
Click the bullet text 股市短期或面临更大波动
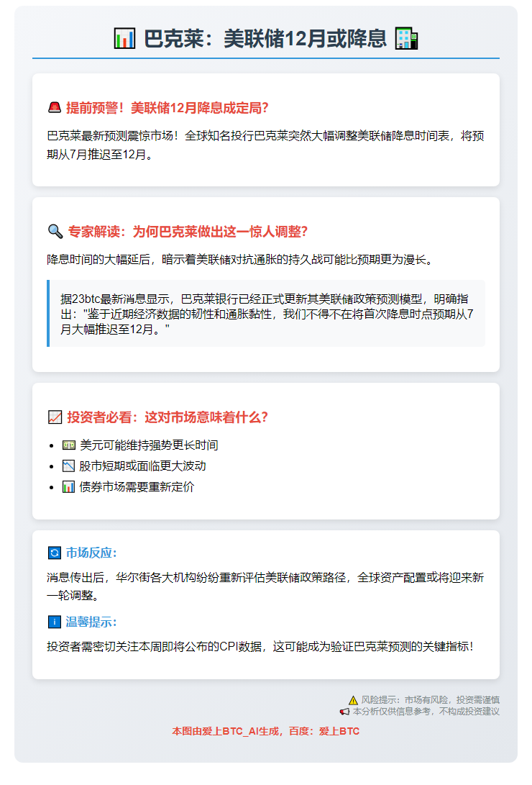click(142, 466)
